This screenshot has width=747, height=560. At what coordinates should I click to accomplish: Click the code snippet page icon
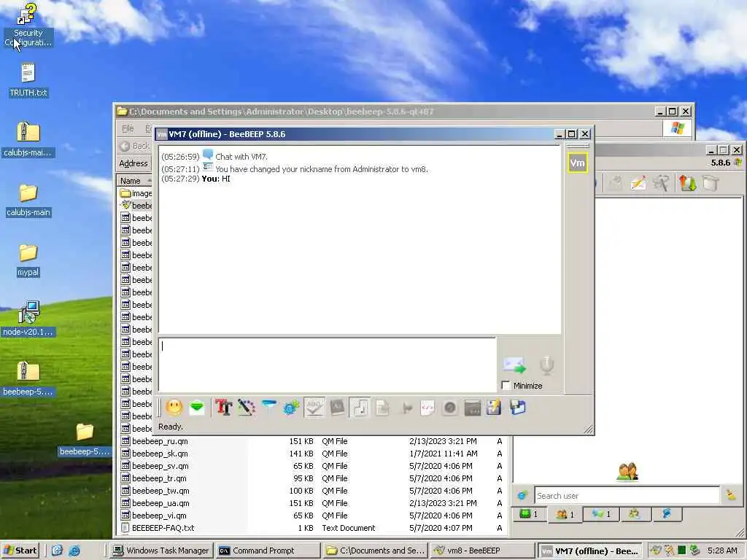click(427, 408)
